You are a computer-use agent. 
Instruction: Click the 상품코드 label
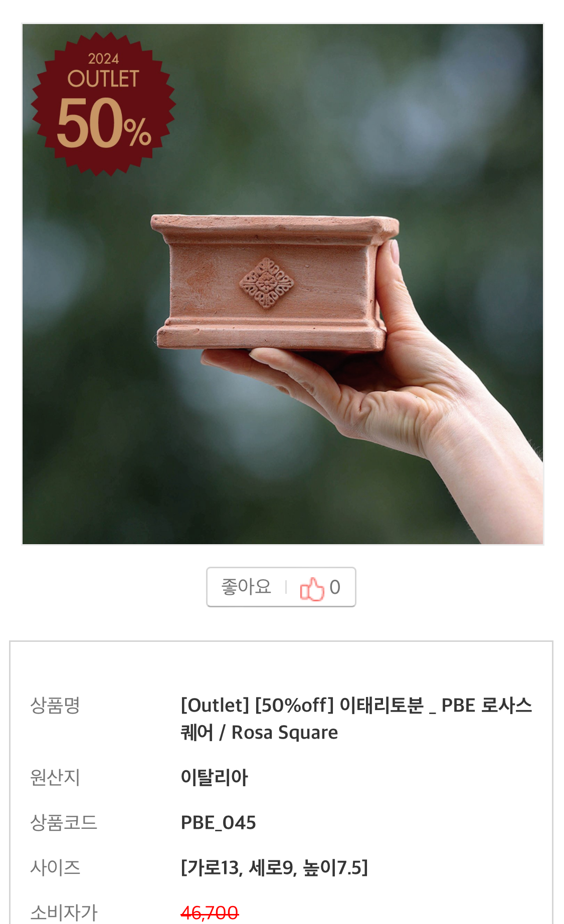point(64,822)
